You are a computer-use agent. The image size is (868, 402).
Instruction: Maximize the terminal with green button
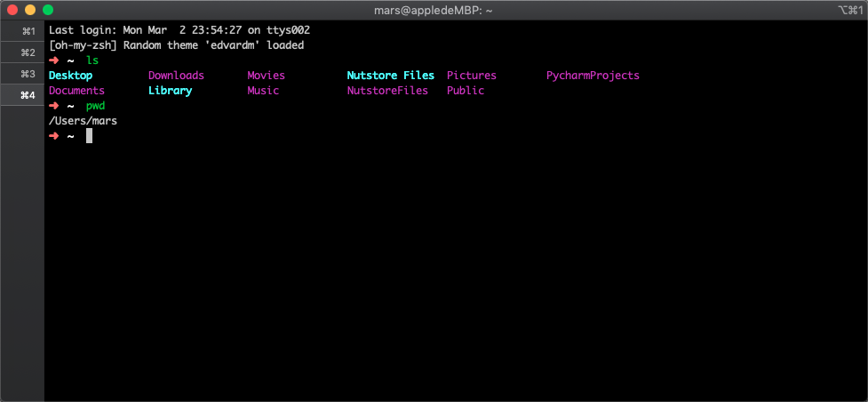click(x=48, y=10)
